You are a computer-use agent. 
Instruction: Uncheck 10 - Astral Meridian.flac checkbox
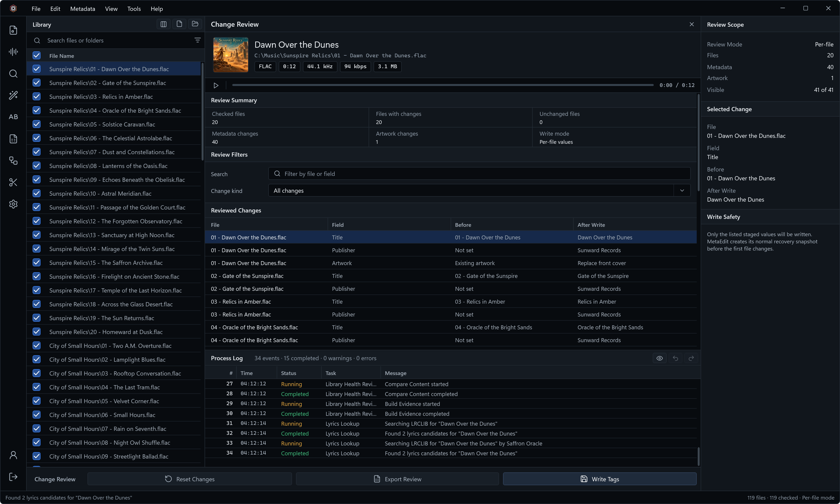point(37,194)
